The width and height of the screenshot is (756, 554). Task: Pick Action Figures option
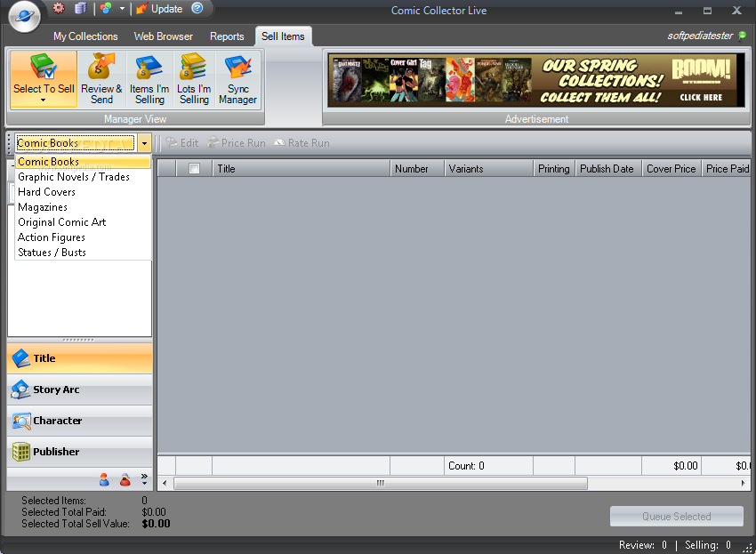point(84,237)
